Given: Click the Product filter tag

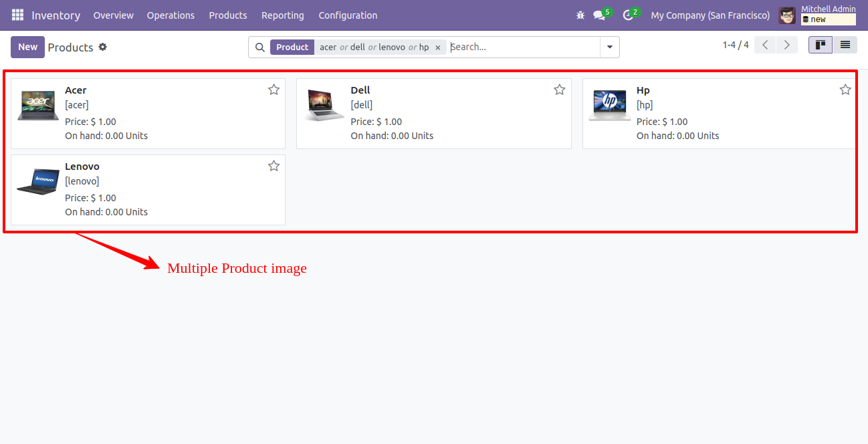Looking at the screenshot, I should [x=292, y=47].
